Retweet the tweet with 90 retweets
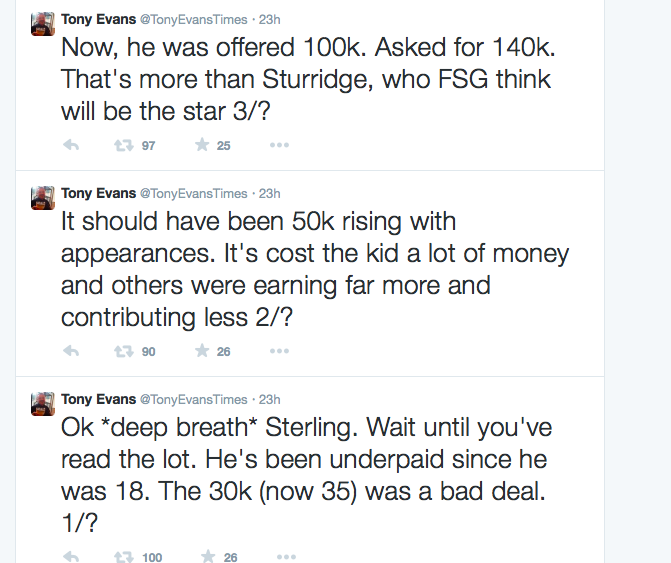 tap(124, 351)
